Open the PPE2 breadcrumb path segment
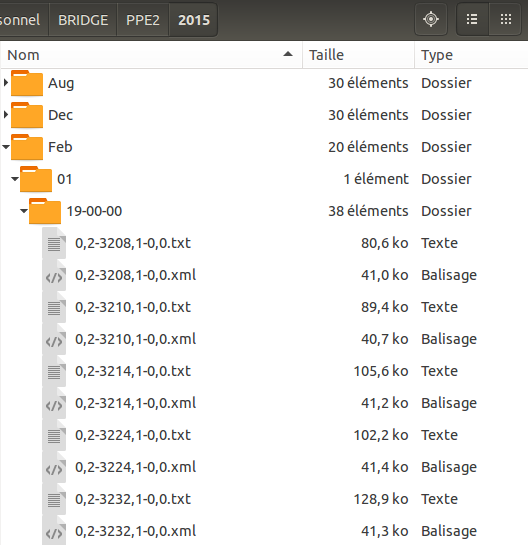The image size is (528, 545). click(143, 20)
